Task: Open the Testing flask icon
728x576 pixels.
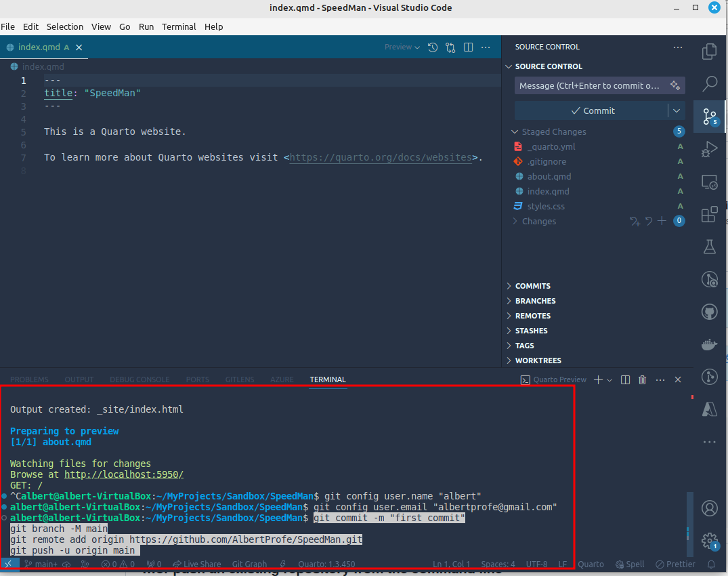Action: 709,247
